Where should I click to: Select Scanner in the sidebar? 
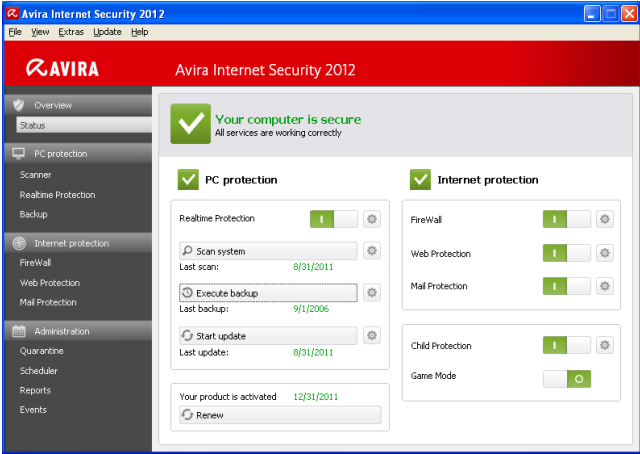(x=36, y=175)
